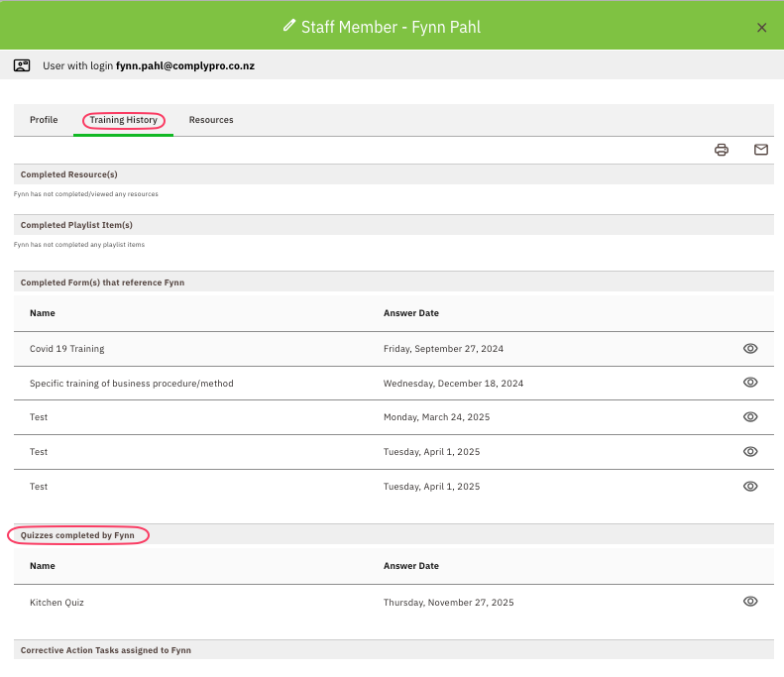The image size is (784, 677).
Task: Click Name column header in forms table
Action: [x=43, y=313]
